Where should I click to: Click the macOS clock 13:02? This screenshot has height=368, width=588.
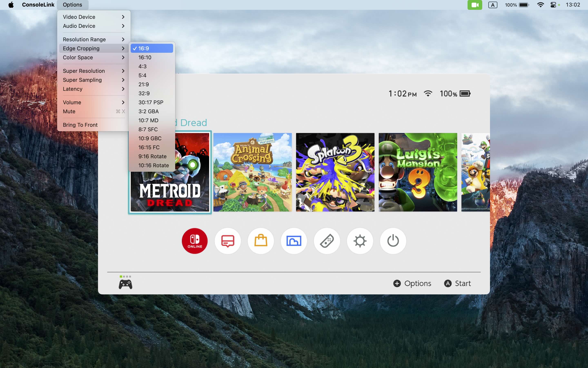point(573,5)
